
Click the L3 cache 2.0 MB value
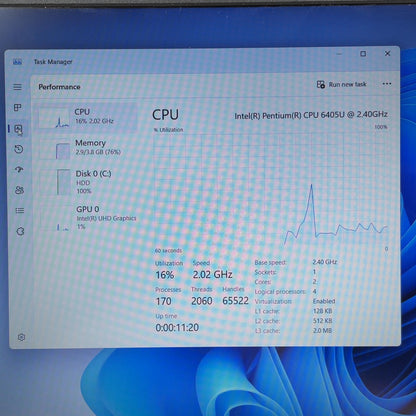[322, 331]
